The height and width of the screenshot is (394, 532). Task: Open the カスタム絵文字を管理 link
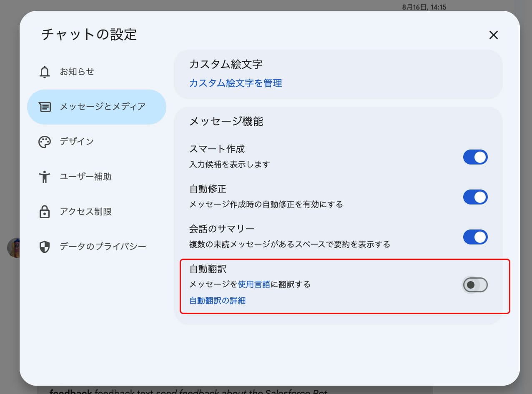coord(236,83)
